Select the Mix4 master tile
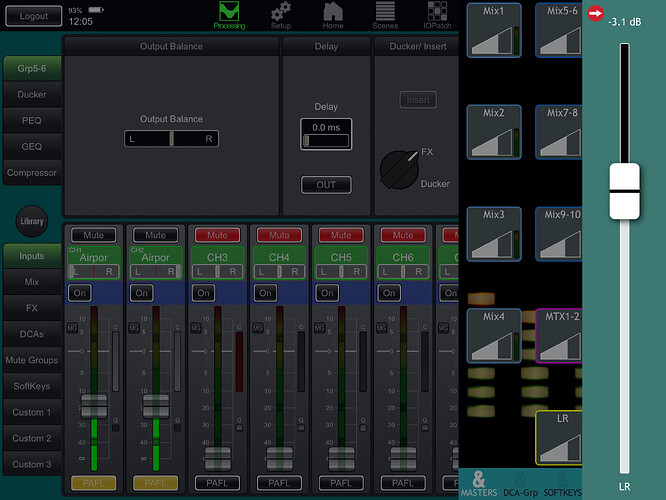This screenshot has height=500, width=666. coord(494,336)
